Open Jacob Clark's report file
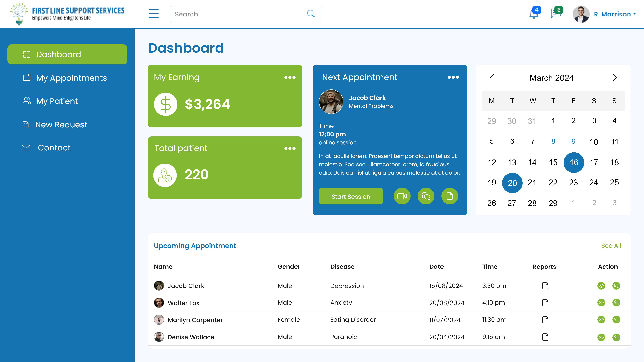644x362 pixels. click(x=545, y=286)
